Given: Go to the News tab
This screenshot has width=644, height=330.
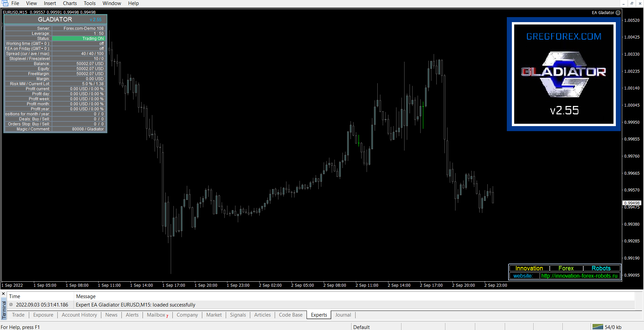Looking at the screenshot, I should pyautogui.click(x=111, y=315).
